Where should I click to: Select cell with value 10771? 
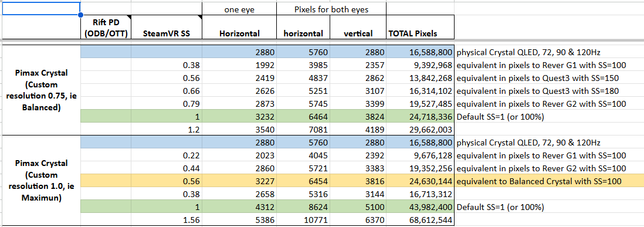(x=304, y=219)
